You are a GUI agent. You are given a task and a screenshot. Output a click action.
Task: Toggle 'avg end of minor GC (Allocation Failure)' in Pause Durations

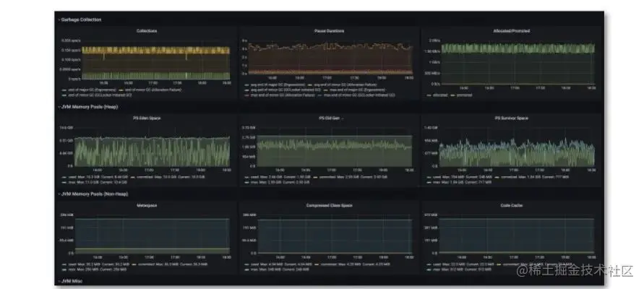point(342,84)
